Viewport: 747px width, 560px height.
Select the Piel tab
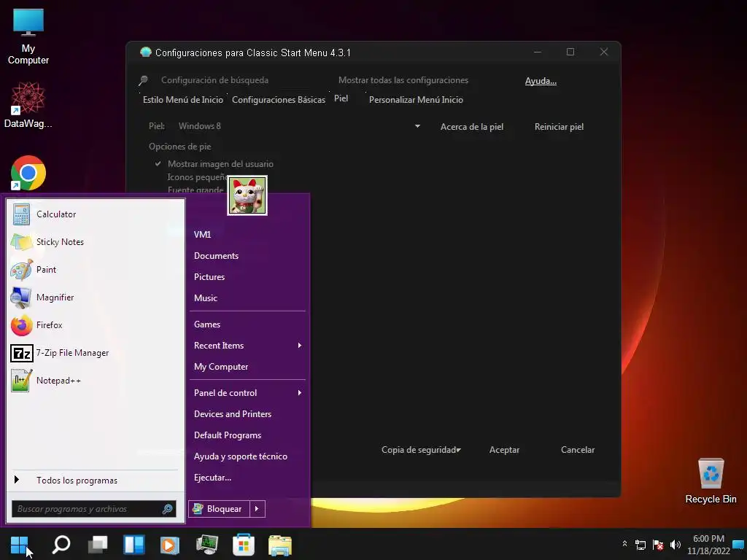(x=341, y=98)
